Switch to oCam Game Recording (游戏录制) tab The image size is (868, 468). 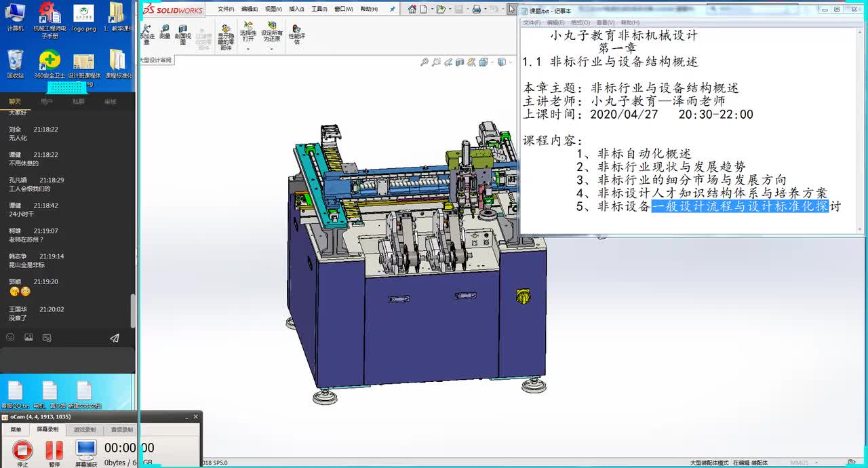[x=85, y=429]
